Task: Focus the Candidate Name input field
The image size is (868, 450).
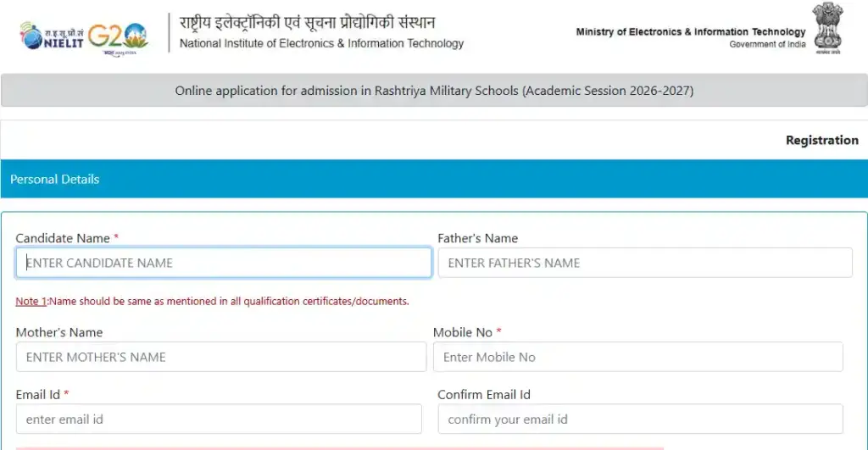Action: click(x=224, y=263)
